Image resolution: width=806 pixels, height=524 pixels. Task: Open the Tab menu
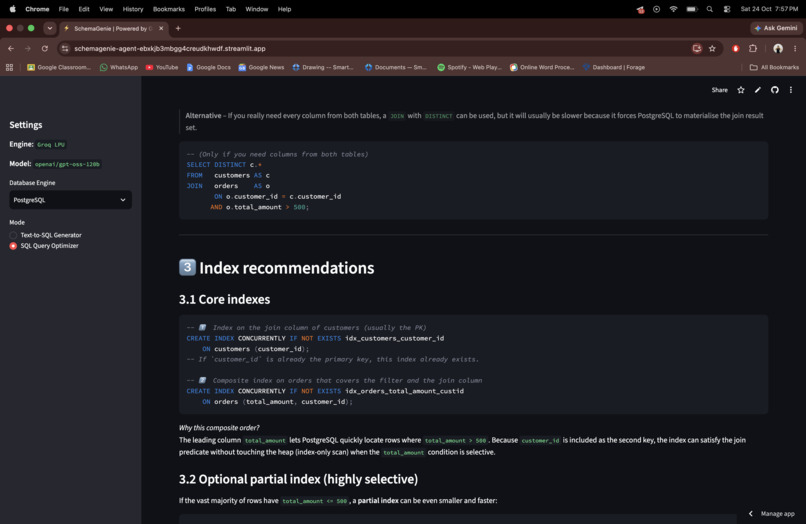click(231, 9)
